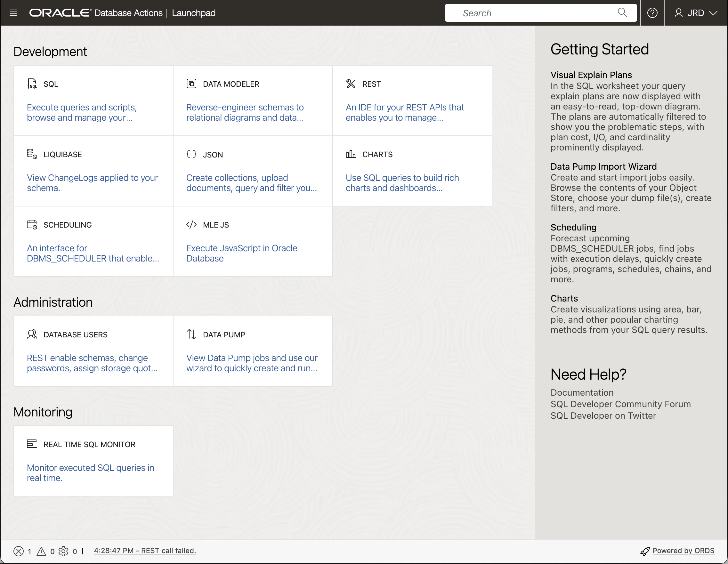Expand the JRD user dropdown
Image resolution: width=728 pixels, height=564 pixels.
(713, 13)
